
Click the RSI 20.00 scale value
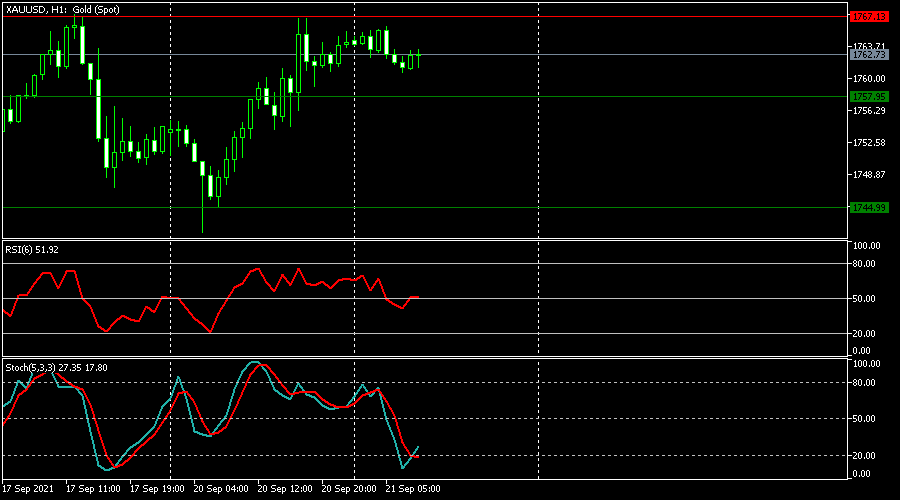[864, 334]
